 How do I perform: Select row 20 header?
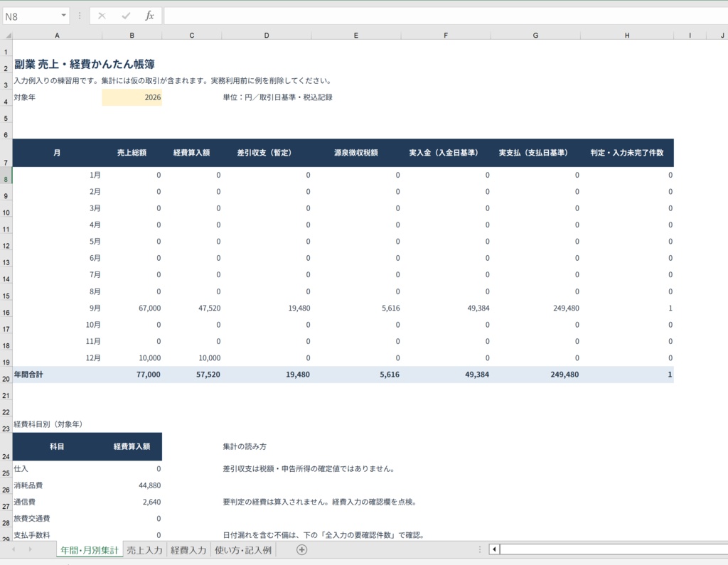(6, 375)
